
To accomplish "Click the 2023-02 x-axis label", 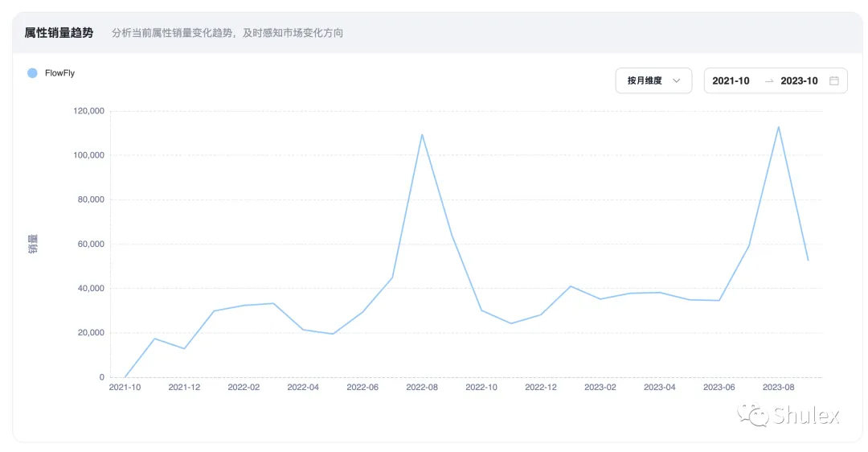I will 600,387.
